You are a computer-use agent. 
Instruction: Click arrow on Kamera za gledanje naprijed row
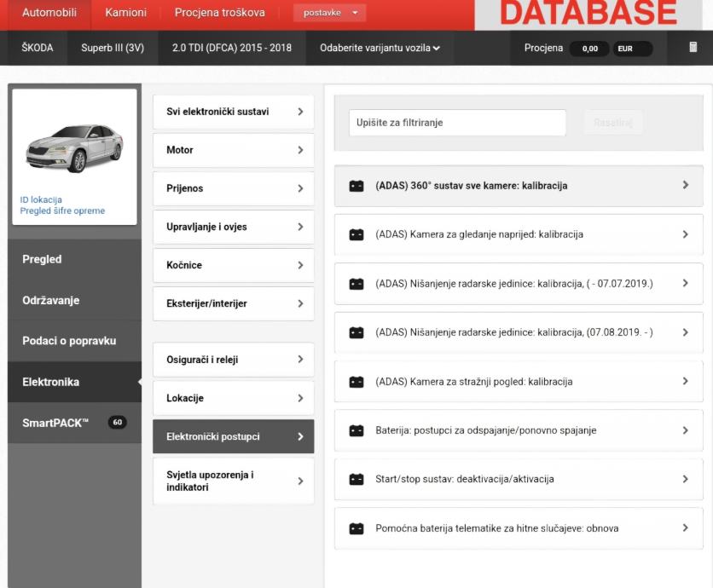pyautogui.click(x=685, y=234)
